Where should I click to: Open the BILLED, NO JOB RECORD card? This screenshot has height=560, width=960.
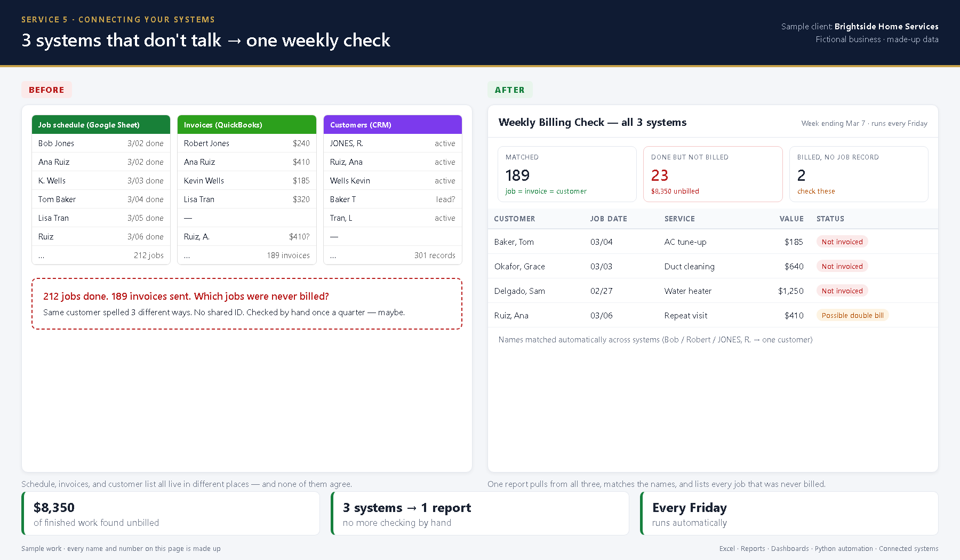coord(859,174)
